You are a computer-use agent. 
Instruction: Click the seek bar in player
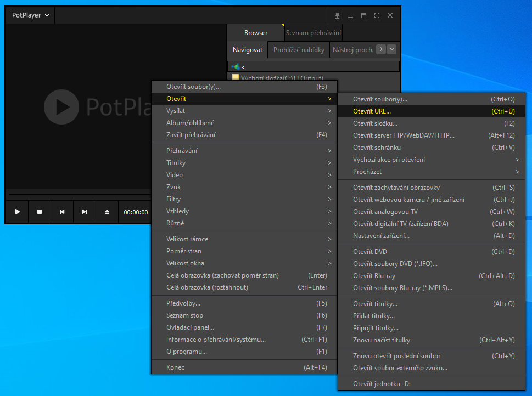(x=80, y=195)
